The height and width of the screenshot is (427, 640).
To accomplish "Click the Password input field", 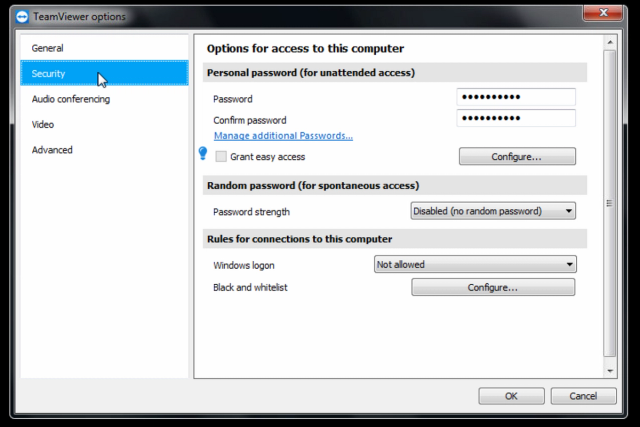I will pyautogui.click(x=516, y=97).
